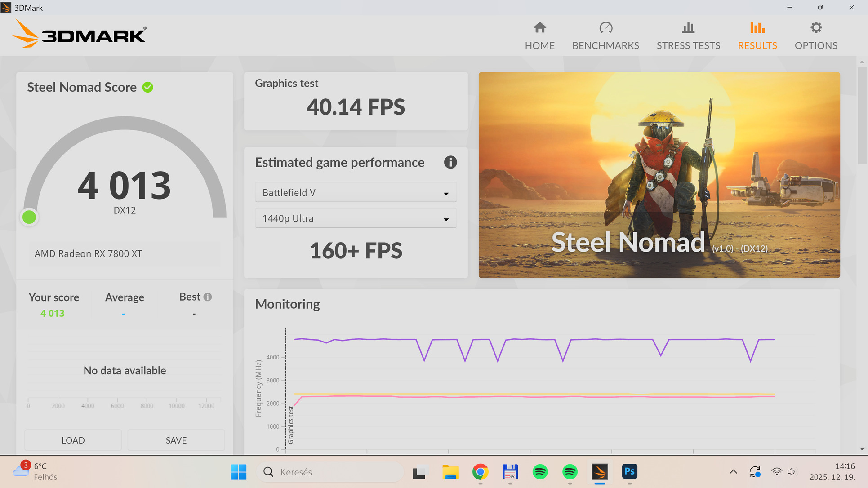Open the Benchmarks gauge icon
868x488 pixels.
click(x=605, y=28)
